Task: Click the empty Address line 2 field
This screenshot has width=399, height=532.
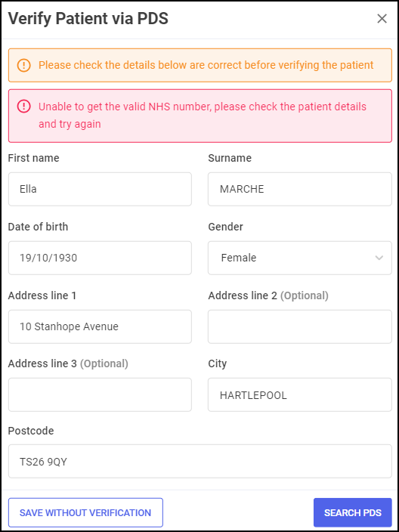Action: [x=300, y=326]
